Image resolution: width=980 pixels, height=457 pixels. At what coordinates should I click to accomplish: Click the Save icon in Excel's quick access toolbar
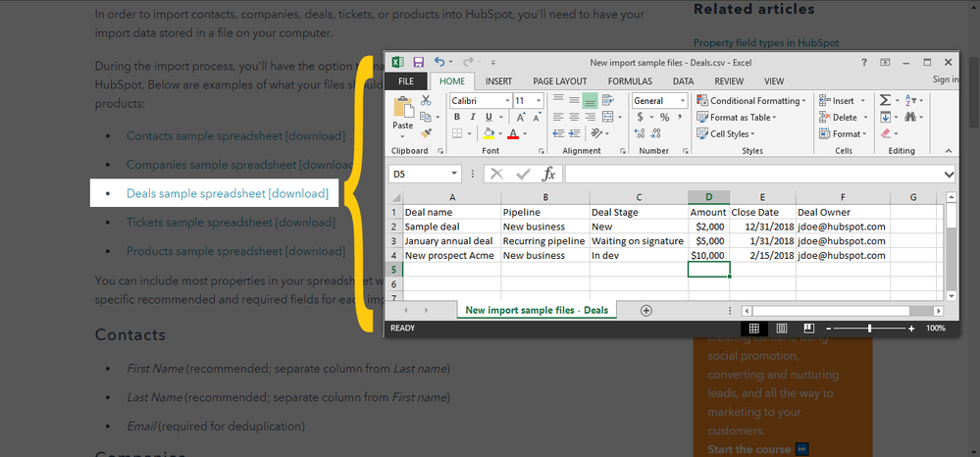pos(418,62)
